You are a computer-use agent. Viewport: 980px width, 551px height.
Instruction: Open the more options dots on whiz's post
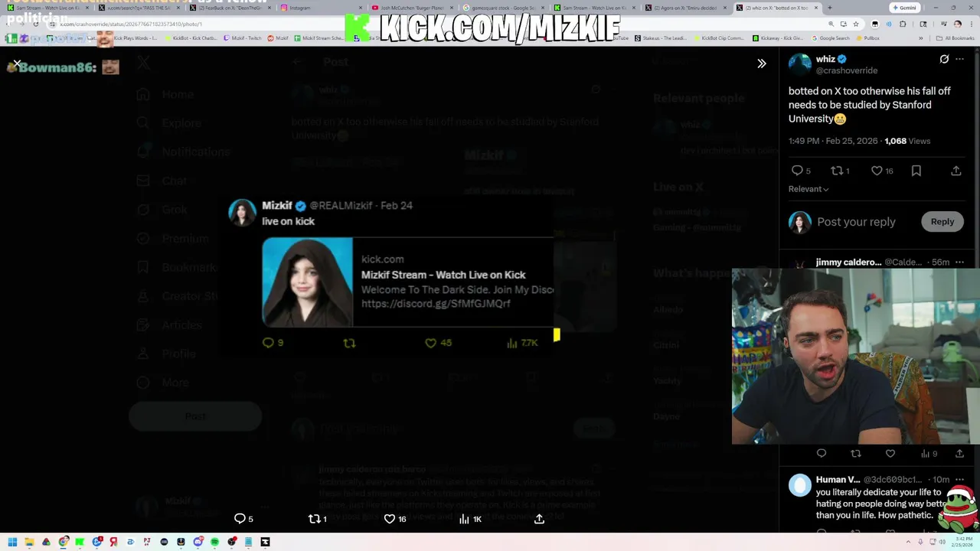(x=960, y=59)
